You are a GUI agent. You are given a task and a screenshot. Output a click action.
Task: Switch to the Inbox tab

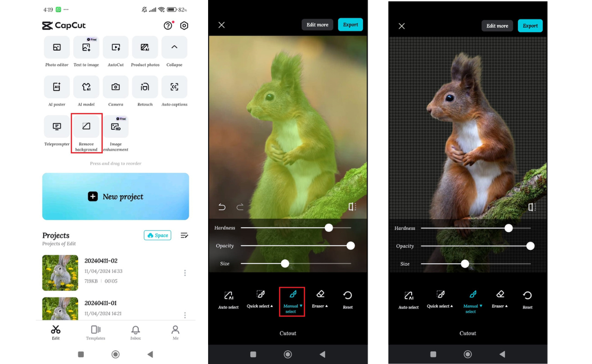[x=136, y=333]
